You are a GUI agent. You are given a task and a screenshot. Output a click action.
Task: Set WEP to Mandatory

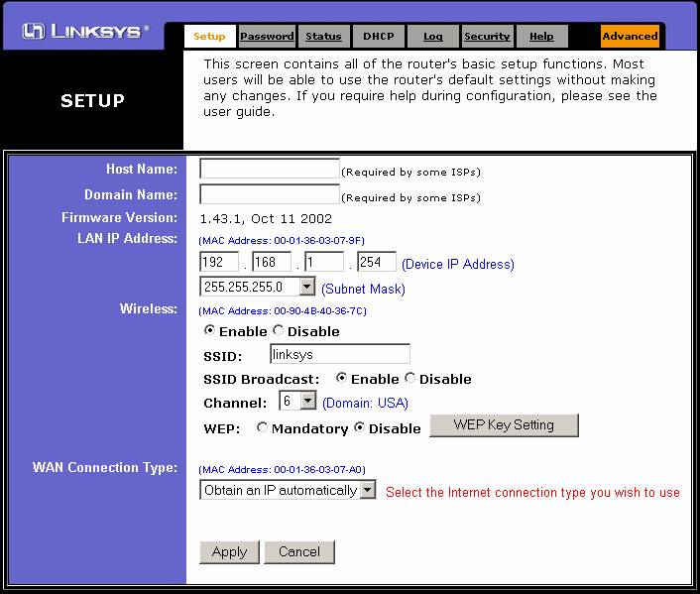tap(262, 427)
